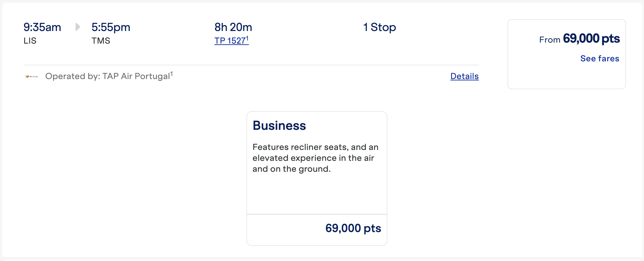Viewport: 644px width, 261px height.
Task: Select the LIS departure airport code
Action: point(30,41)
